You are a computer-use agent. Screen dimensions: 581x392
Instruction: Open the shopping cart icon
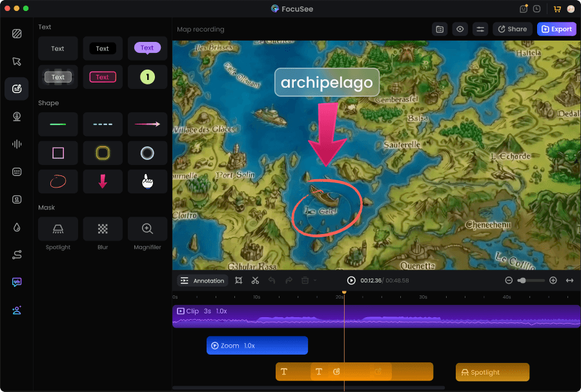[x=557, y=9]
